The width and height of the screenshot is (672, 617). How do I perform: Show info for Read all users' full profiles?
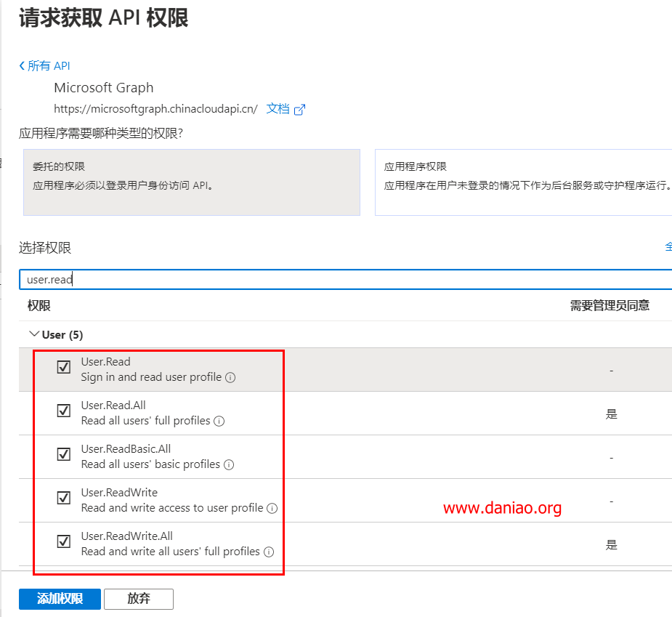219,422
